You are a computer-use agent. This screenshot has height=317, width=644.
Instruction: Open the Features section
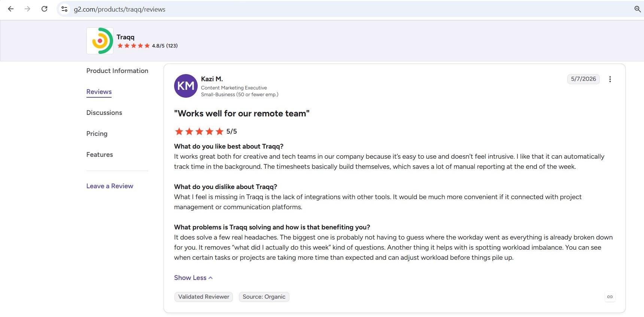click(x=100, y=155)
